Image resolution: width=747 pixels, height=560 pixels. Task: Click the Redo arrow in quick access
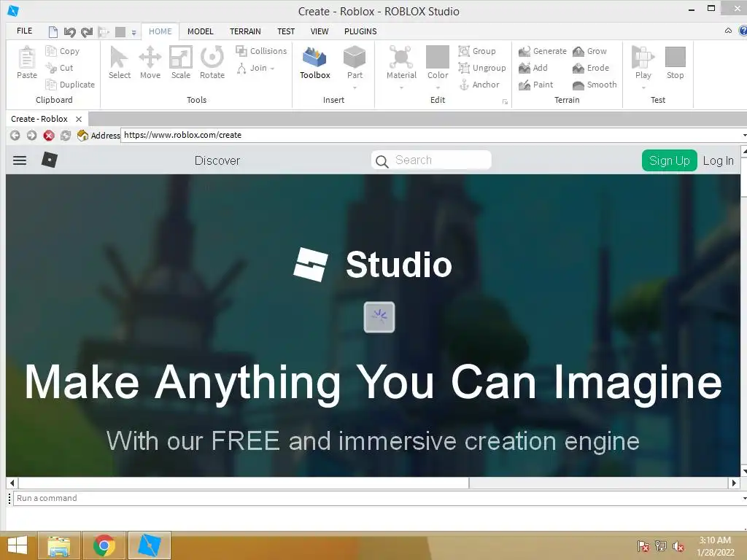coord(87,32)
